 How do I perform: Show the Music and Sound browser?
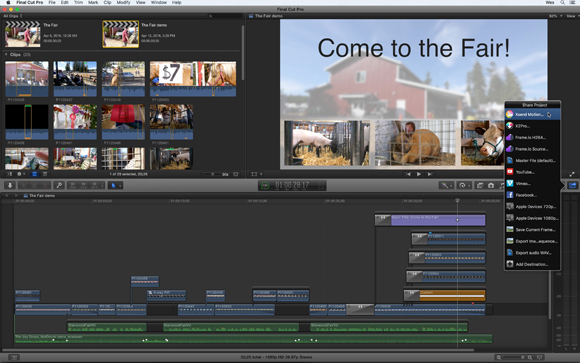(501, 185)
